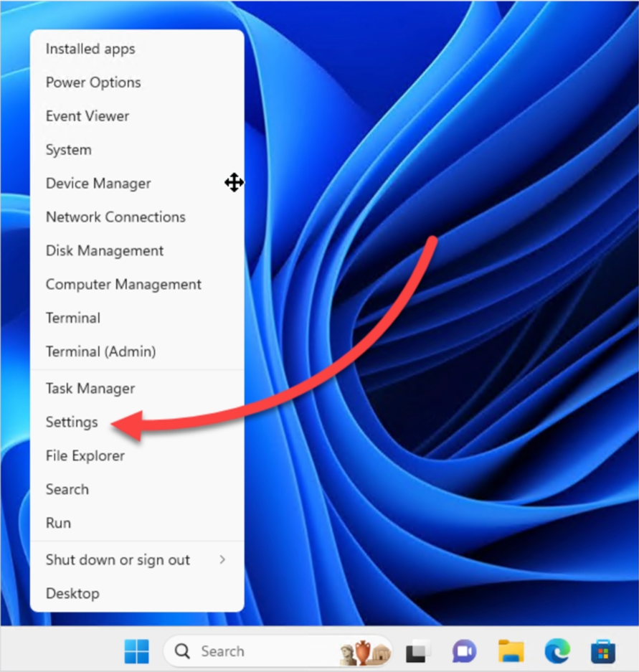639x672 pixels.
Task: Start Terminal (Admin)
Action: point(137,351)
